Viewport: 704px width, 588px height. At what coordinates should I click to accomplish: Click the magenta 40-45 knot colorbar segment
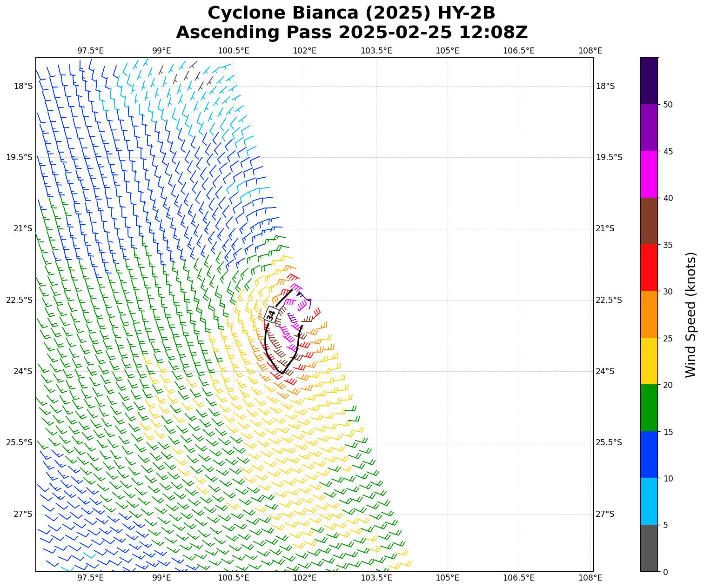tap(649, 174)
